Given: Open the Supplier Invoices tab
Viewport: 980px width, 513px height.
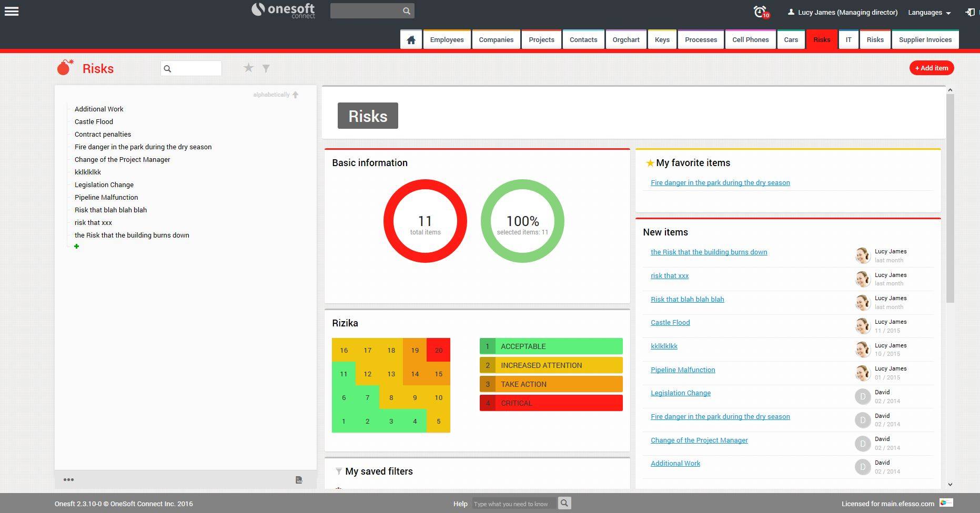Looking at the screenshot, I should [x=925, y=40].
